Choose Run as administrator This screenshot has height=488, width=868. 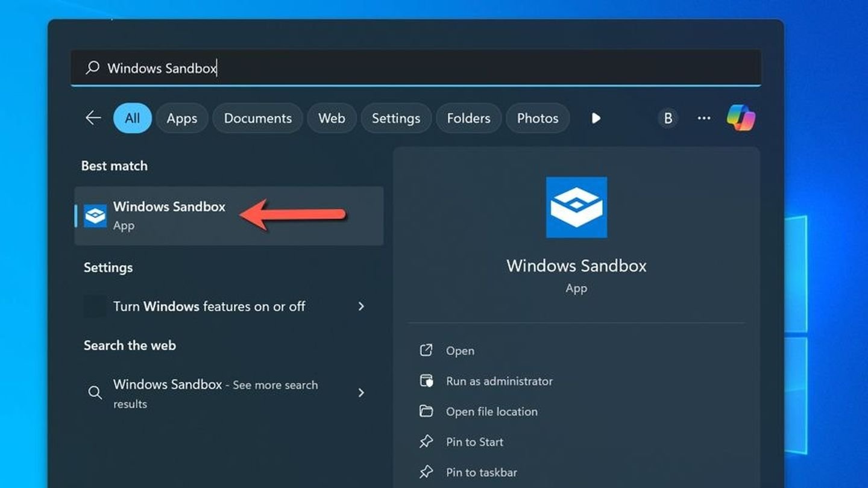pyautogui.click(x=499, y=381)
